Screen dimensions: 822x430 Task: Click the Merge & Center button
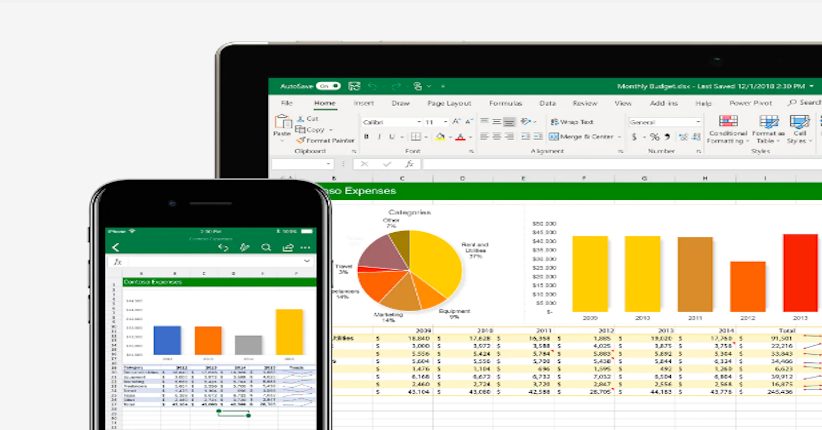tap(582, 137)
